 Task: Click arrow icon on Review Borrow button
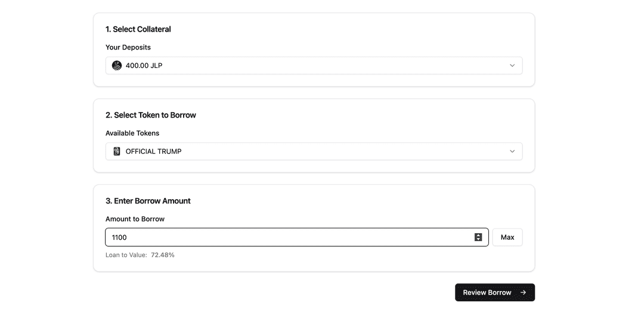point(523,293)
